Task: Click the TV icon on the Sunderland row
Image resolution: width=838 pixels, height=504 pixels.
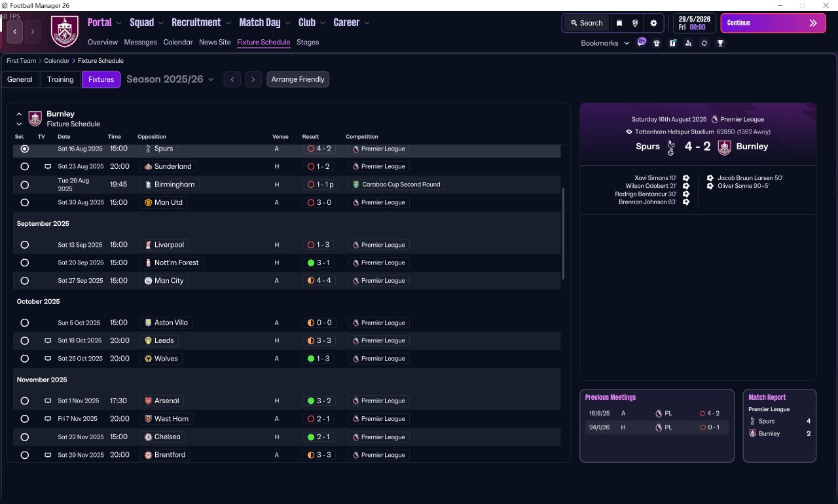Action: (48, 167)
